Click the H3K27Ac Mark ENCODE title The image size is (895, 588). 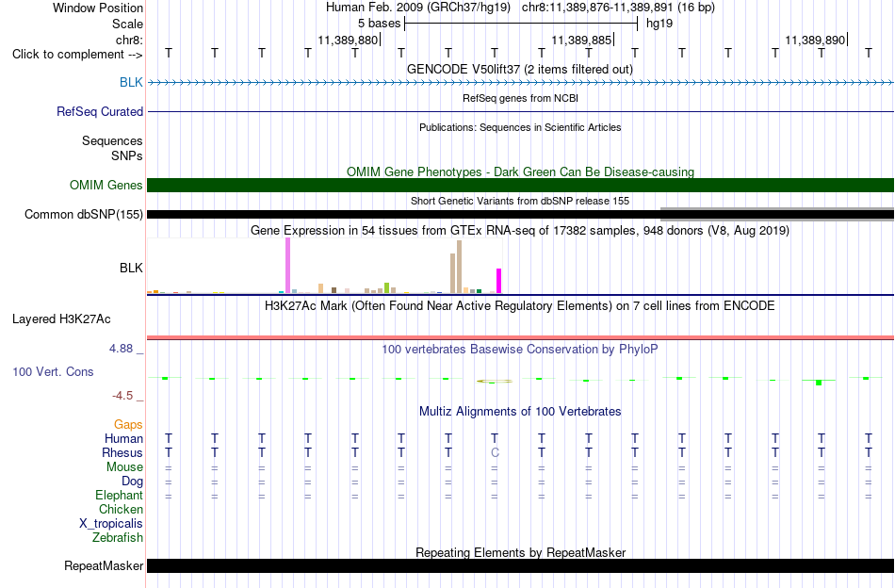(520, 306)
